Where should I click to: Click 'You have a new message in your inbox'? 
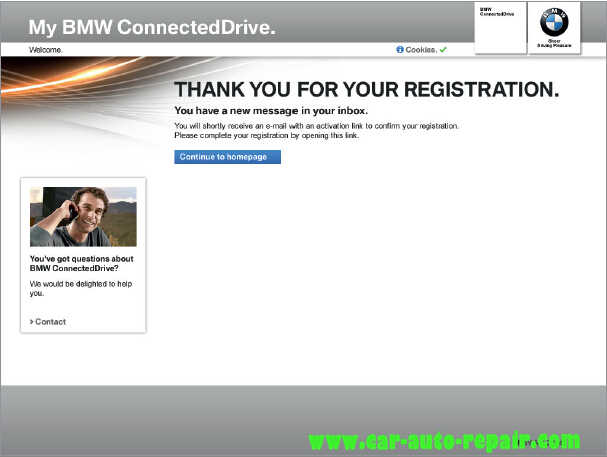[x=271, y=111]
